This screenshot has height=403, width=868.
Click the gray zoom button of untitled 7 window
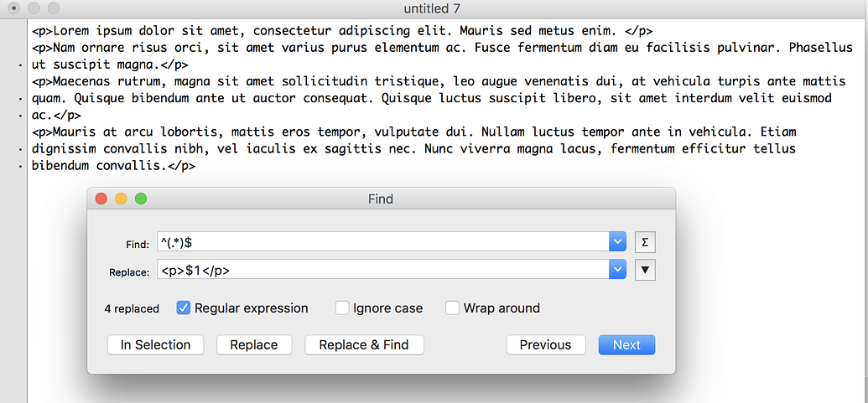[53, 8]
